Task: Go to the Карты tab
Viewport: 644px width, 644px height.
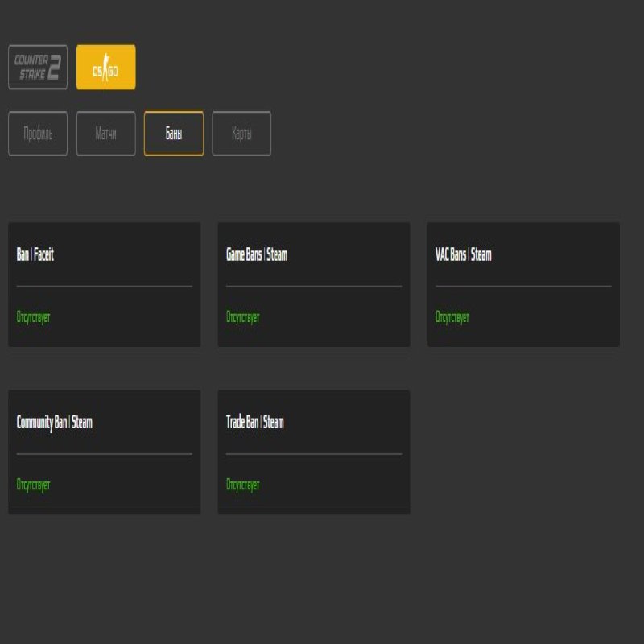Action: coord(242,134)
